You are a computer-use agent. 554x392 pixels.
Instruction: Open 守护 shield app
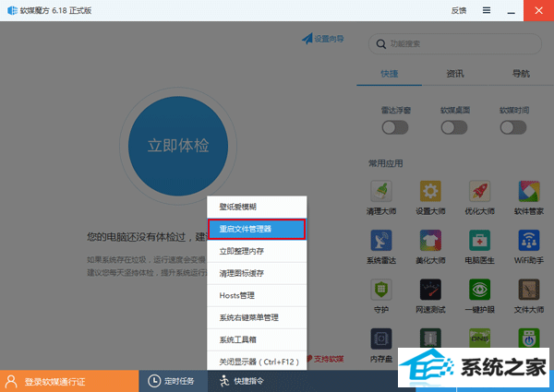click(x=380, y=290)
